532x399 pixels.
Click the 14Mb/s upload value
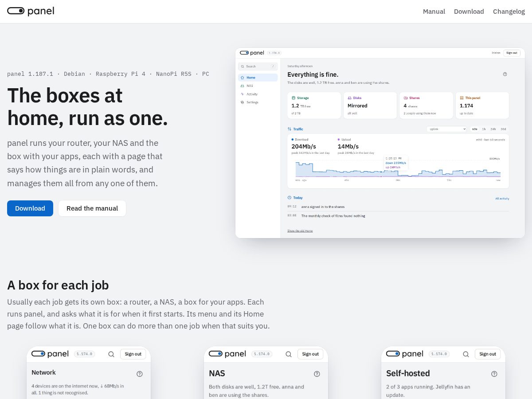[348, 146]
